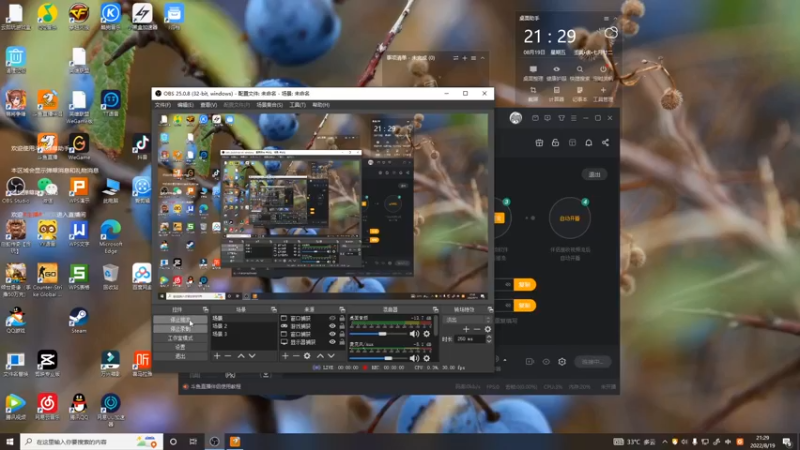The height and width of the screenshot is (450, 800).
Task: Toggle visibility of the display capture source
Action: coord(332,342)
